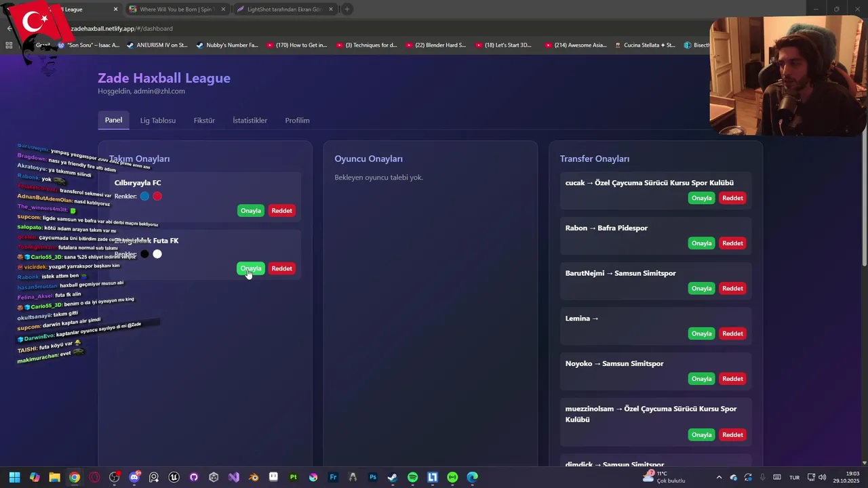Image resolution: width=868 pixels, height=488 pixels.
Task: Open a new browser tab
Action: [347, 9]
